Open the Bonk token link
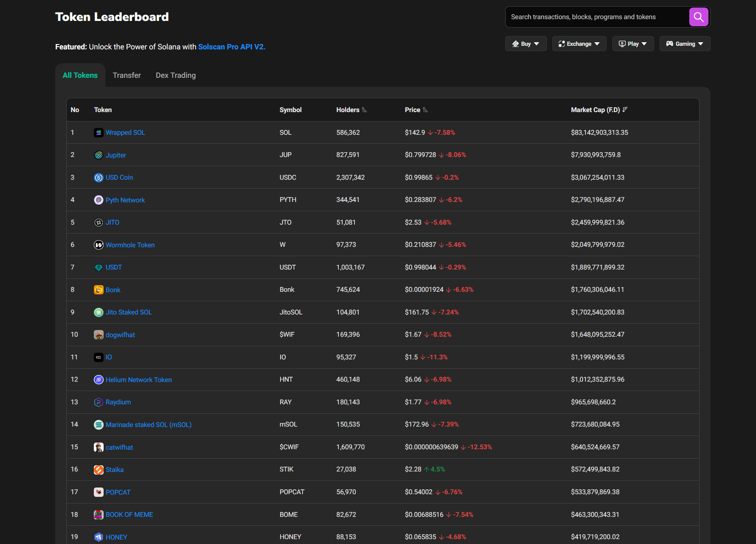This screenshot has width=756, height=544. [x=113, y=290]
